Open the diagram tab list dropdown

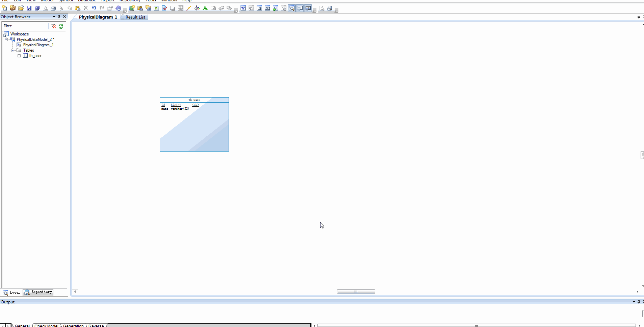coord(639,17)
